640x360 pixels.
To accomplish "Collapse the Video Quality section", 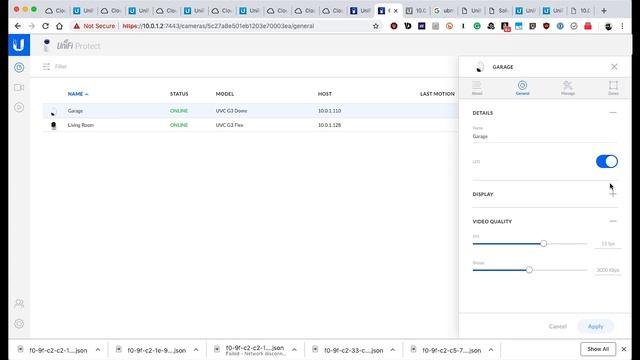I will pyautogui.click(x=613, y=221).
